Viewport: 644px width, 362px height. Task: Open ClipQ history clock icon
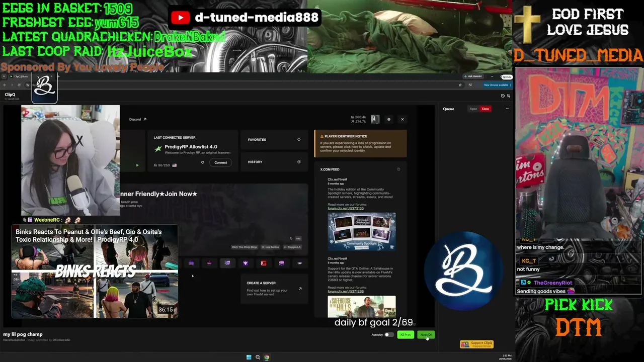click(503, 96)
